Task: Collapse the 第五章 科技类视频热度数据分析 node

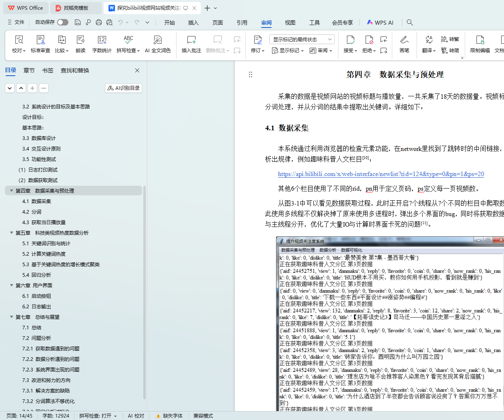Action: coord(11,233)
